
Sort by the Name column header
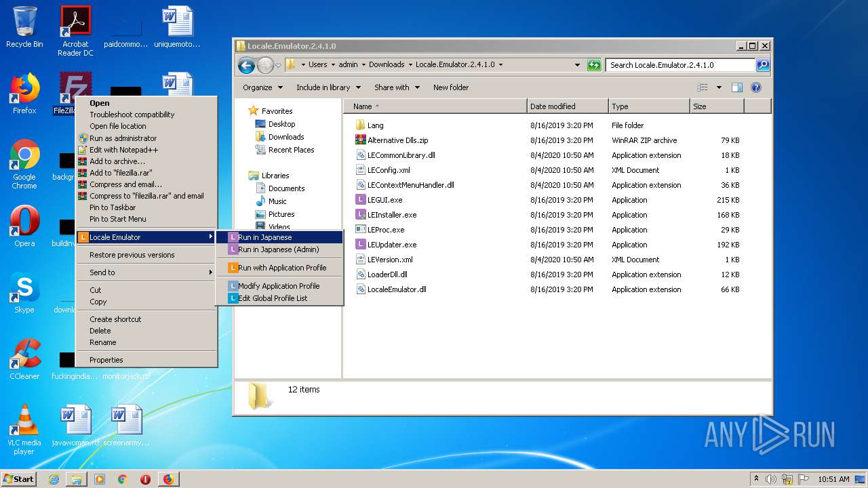435,106
